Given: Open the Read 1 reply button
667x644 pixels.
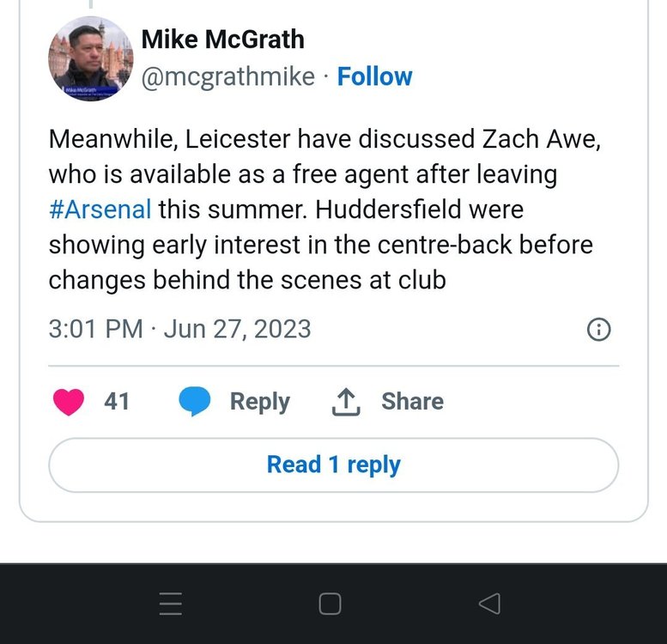Looking at the screenshot, I should [333, 465].
